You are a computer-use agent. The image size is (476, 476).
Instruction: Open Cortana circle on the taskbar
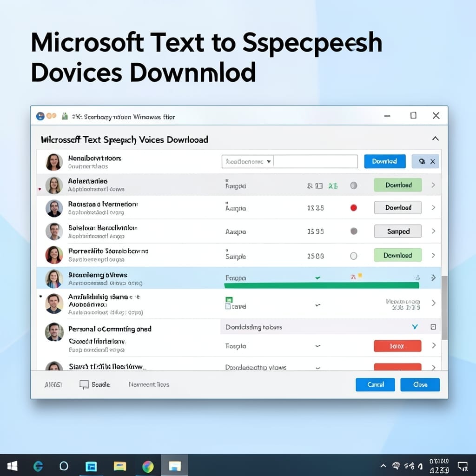(x=64, y=466)
